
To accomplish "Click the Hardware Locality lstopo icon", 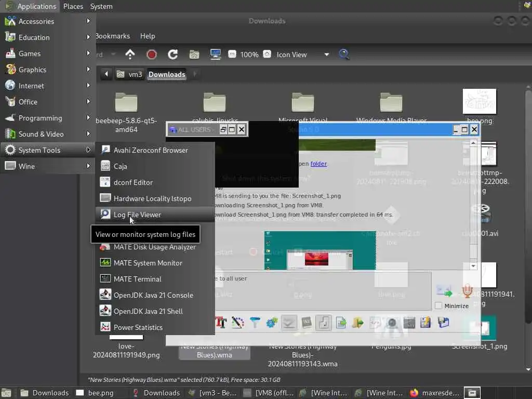I will 105,198.
